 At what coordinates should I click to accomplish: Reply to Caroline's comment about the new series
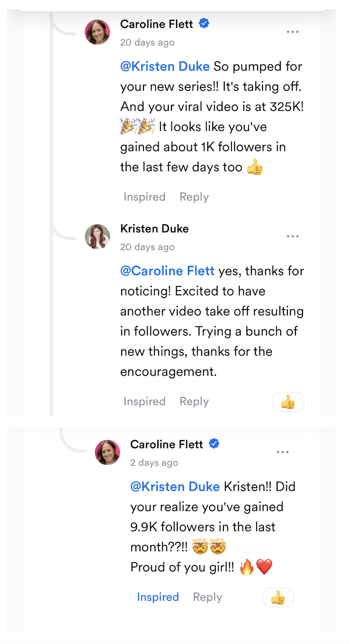[x=194, y=197]
